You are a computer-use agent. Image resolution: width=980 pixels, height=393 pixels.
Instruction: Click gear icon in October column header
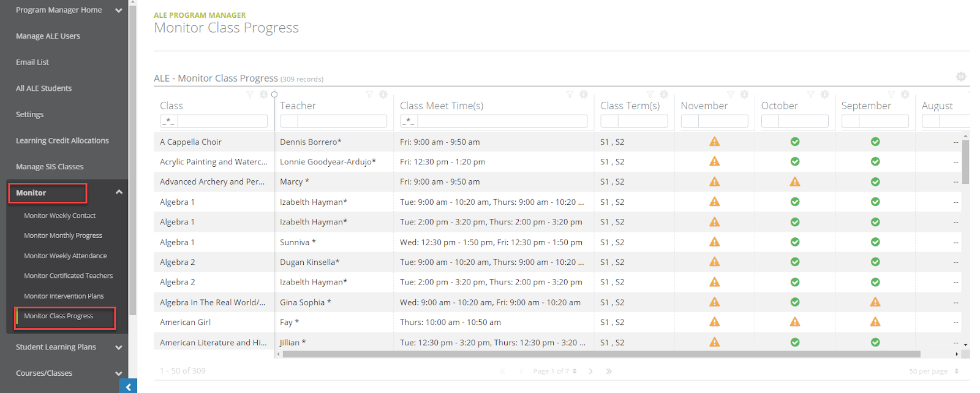click(825, 94)
